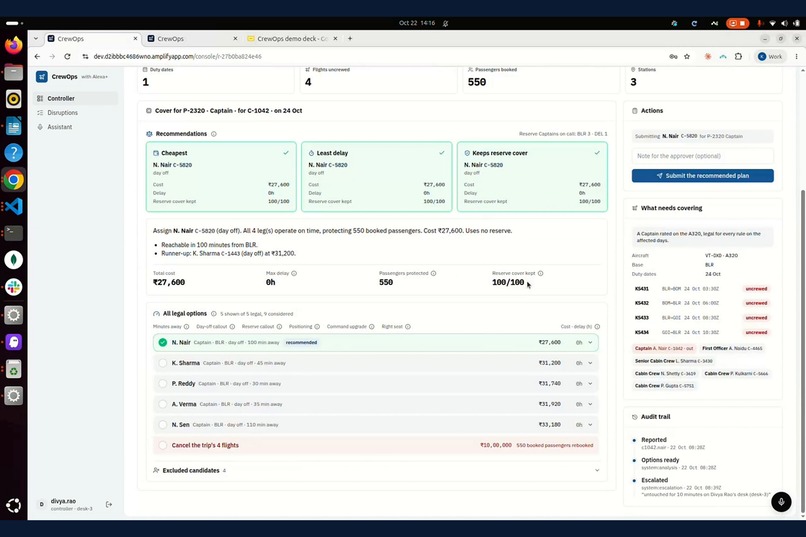The width and height of the screenshot is (806, 537).
Task: Click the Captain A. Nair C-1042 out tag
Action: pos(664,348)
